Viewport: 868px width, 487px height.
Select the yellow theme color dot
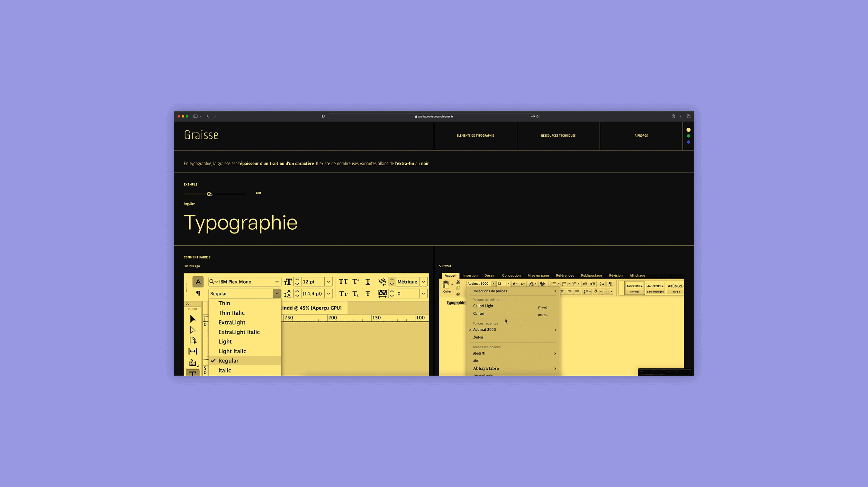(688, 130)
